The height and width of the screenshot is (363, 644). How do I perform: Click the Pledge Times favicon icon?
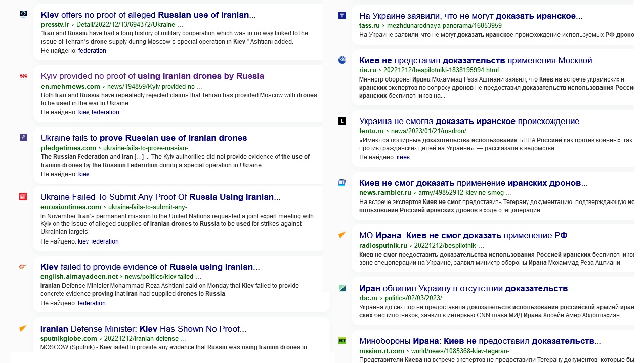23,137
